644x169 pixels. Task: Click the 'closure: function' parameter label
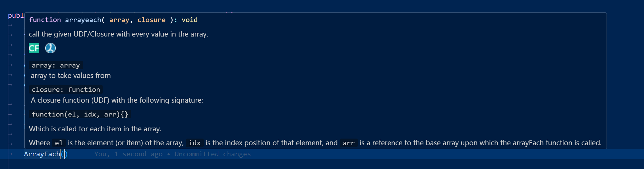(66, 90)
